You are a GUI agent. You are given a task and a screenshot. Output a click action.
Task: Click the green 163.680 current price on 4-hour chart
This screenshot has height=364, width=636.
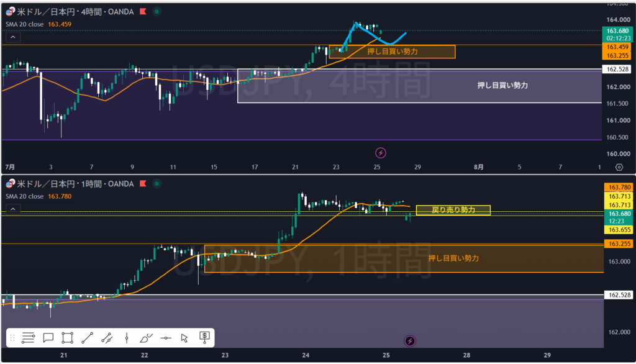(x=617, y=31)
